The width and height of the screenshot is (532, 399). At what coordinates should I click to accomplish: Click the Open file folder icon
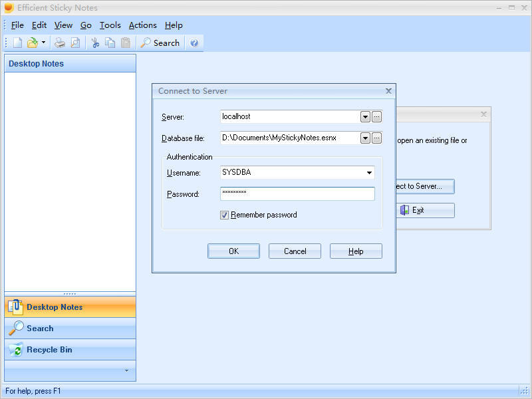[x=33, y=43]
